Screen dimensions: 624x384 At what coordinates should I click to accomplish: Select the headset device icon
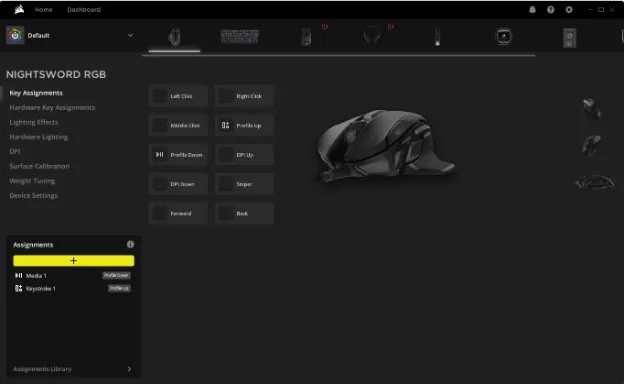click(x=372, y=36)
